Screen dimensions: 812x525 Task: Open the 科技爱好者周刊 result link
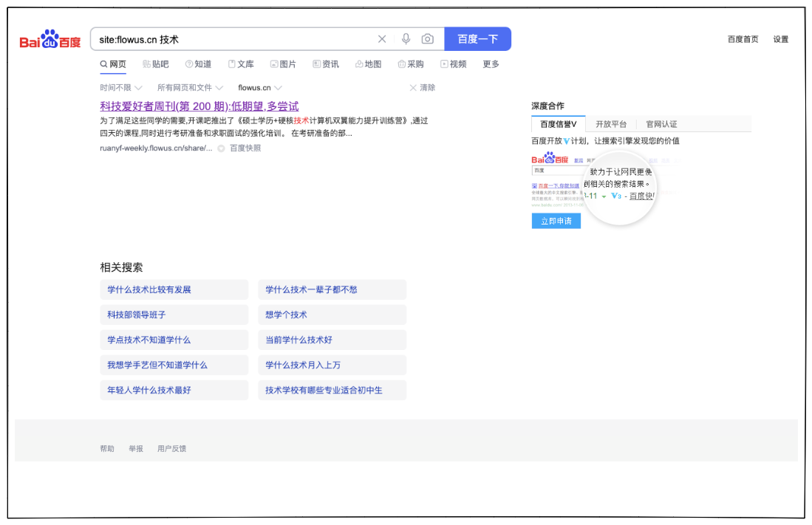198,106
